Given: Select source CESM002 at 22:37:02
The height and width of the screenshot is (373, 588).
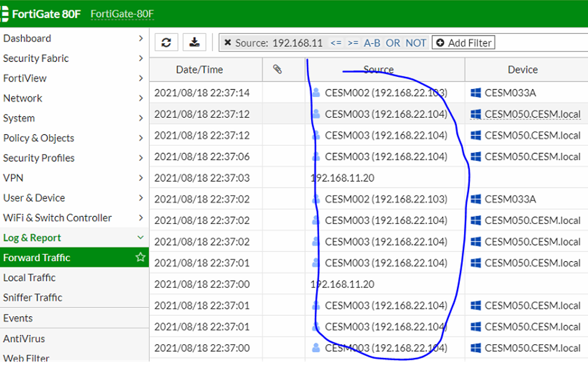Looking at the screenshot, I should [x=386, y=199].
